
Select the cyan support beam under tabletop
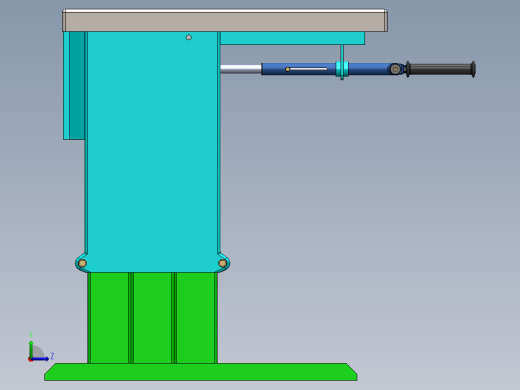point(292,38)
